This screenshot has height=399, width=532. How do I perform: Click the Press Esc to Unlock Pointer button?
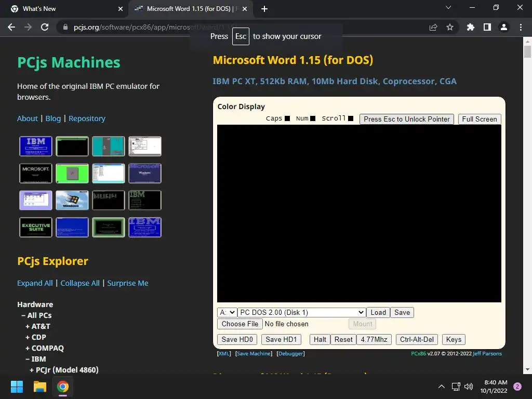(406, 119)
